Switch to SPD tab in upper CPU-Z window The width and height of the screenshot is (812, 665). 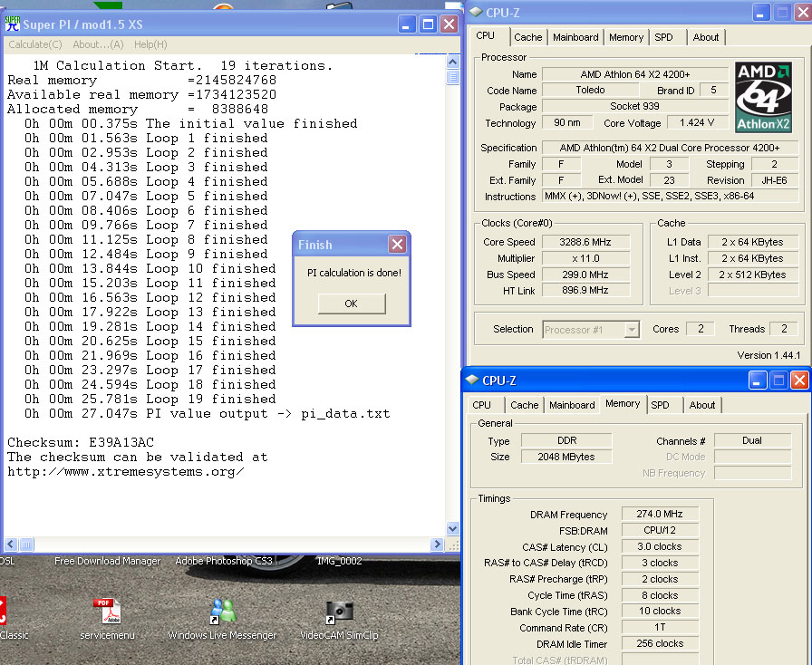pos(663,37)
